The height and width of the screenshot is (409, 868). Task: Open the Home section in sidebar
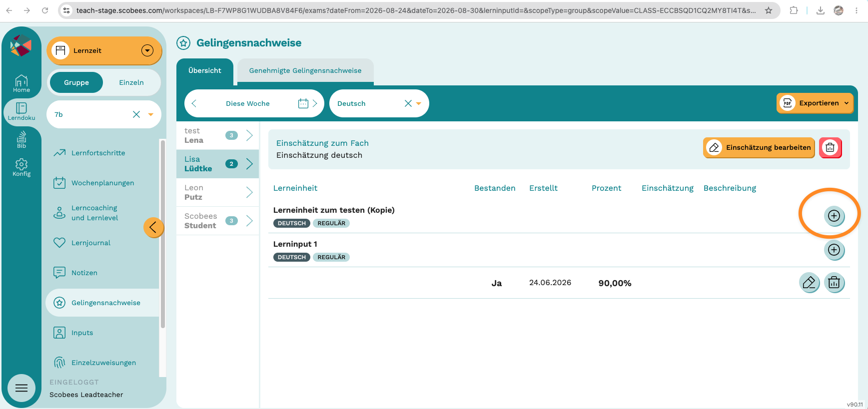click(21, 83)
